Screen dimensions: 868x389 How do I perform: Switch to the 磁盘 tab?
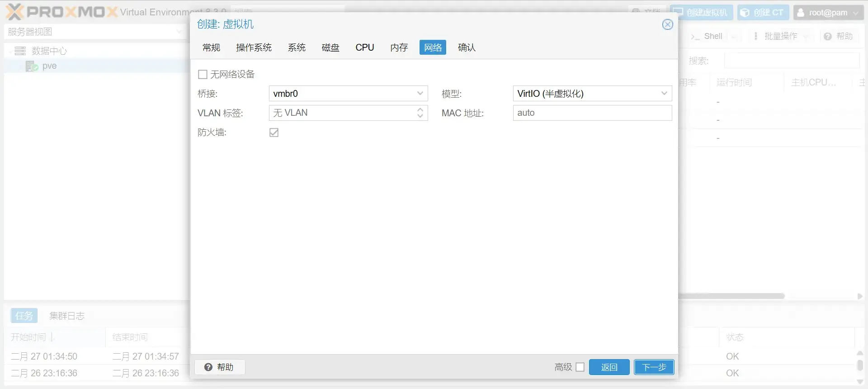coord(330,47)
